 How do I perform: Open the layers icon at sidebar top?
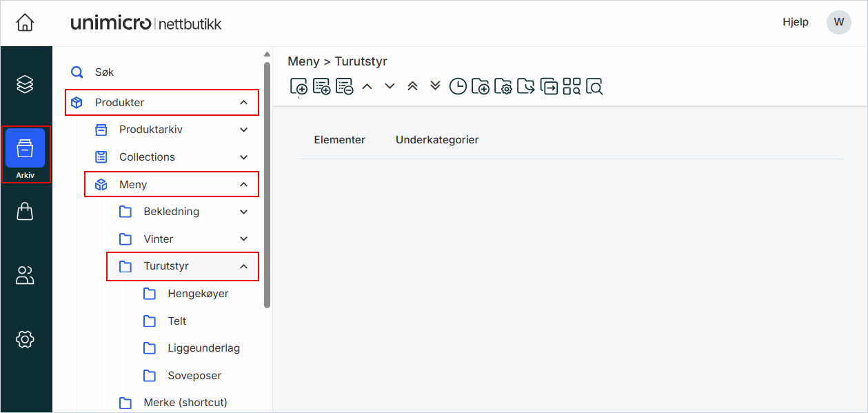tap(26, 84)
